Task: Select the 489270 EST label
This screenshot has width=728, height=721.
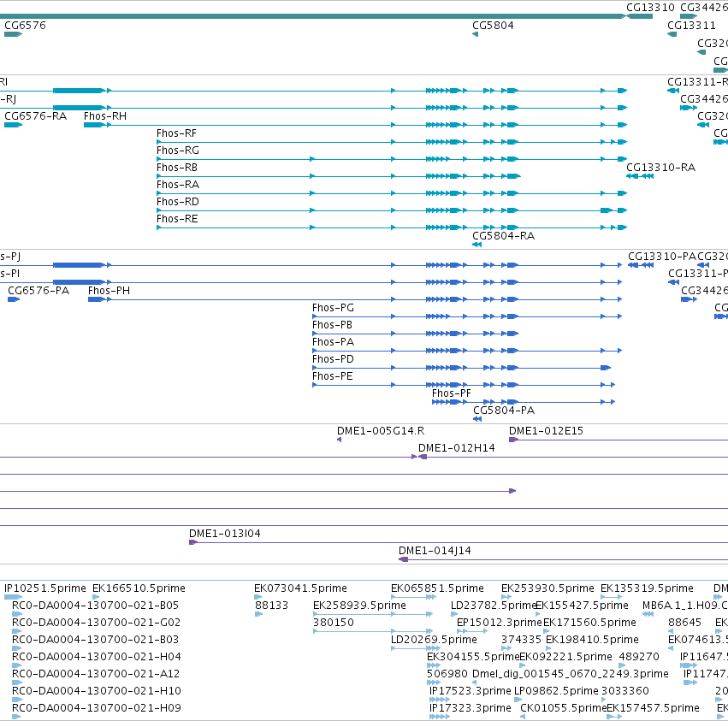Action: click(x=639, y=657)
